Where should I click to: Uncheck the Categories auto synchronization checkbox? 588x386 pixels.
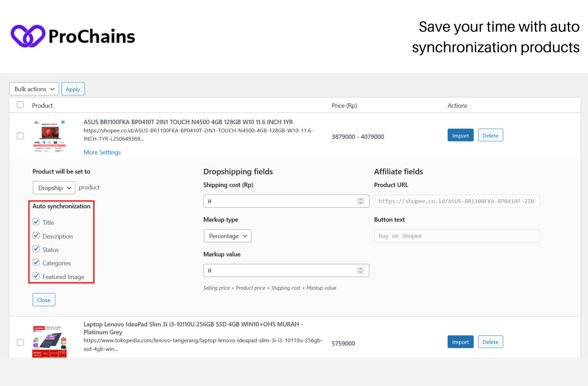(36, 262)
